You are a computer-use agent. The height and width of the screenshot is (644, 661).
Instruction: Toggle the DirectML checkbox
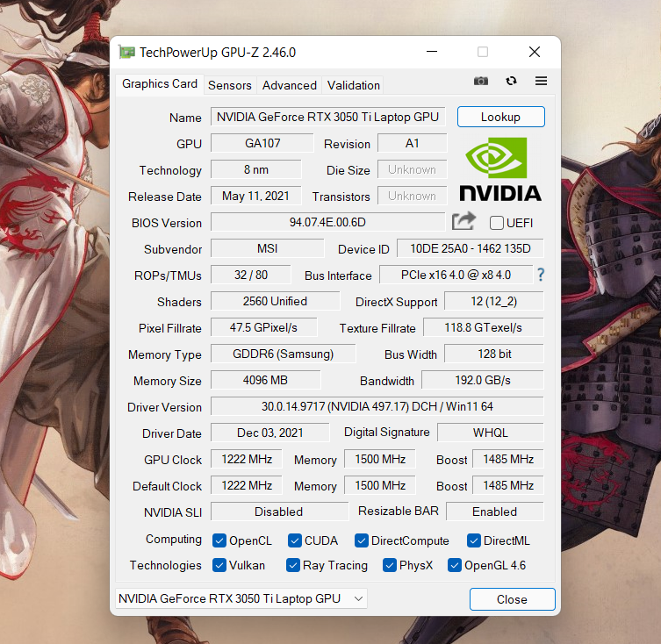point(474,540)
